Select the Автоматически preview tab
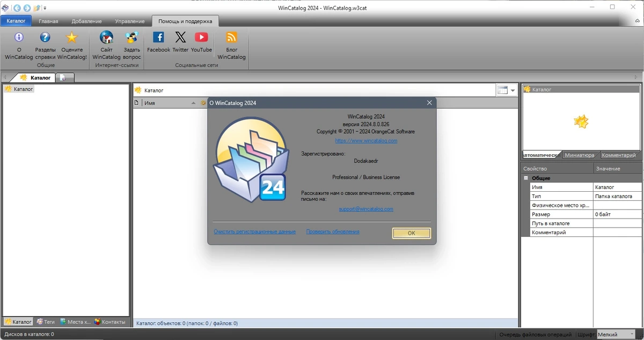This screenshot has width=644, height=340. coord(540,155)
